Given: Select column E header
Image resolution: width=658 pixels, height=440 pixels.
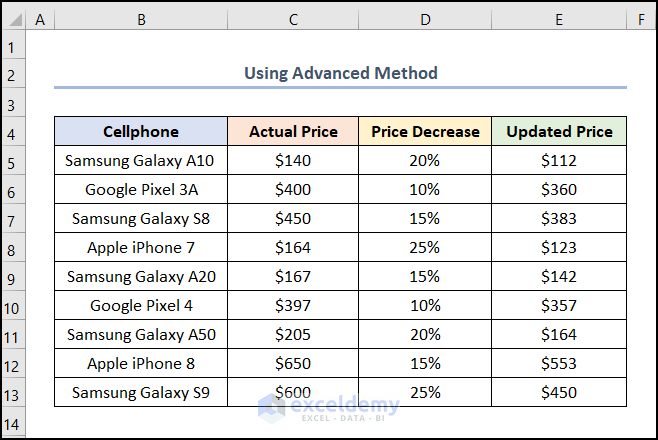Looking at the screenshot, I should 559,19.
